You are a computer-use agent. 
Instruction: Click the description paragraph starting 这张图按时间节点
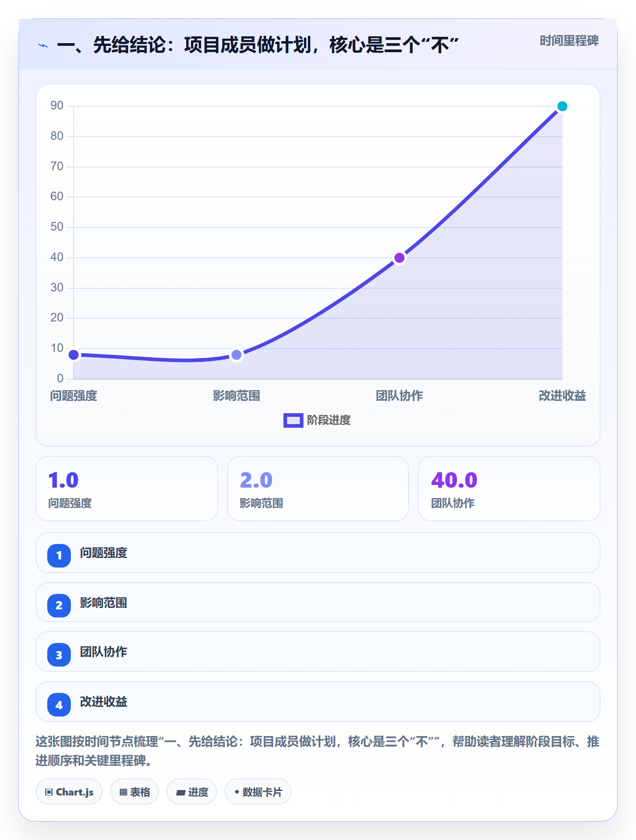coord(318,751)
